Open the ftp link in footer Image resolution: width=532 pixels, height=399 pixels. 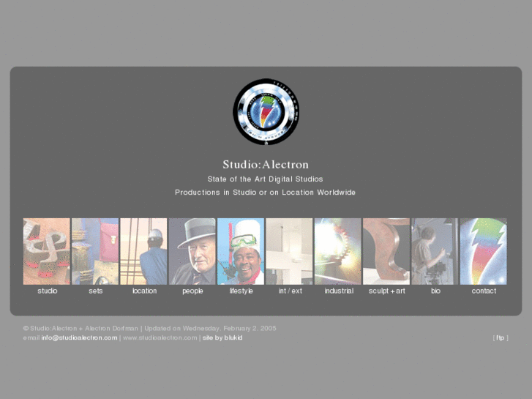tap(501, 338)
